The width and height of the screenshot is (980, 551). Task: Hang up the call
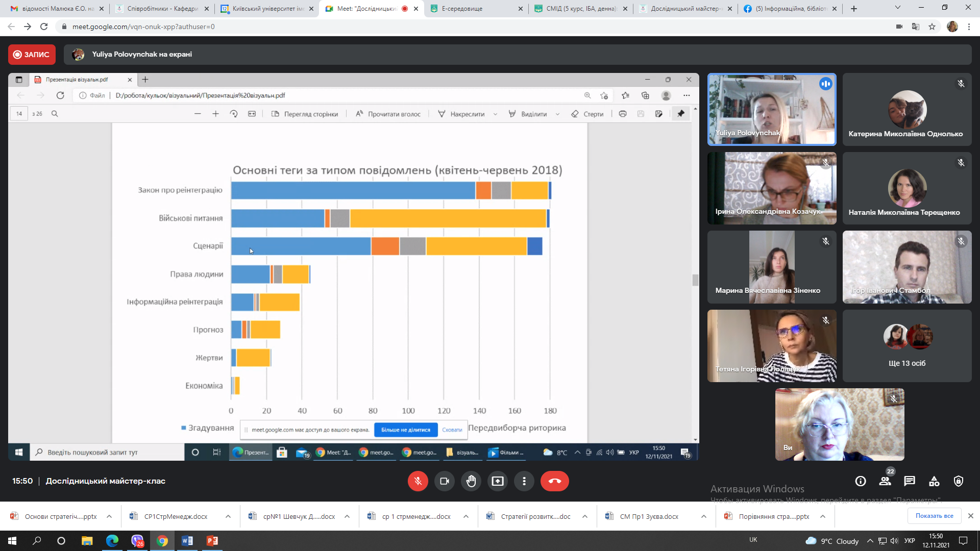tap(554, 481)
